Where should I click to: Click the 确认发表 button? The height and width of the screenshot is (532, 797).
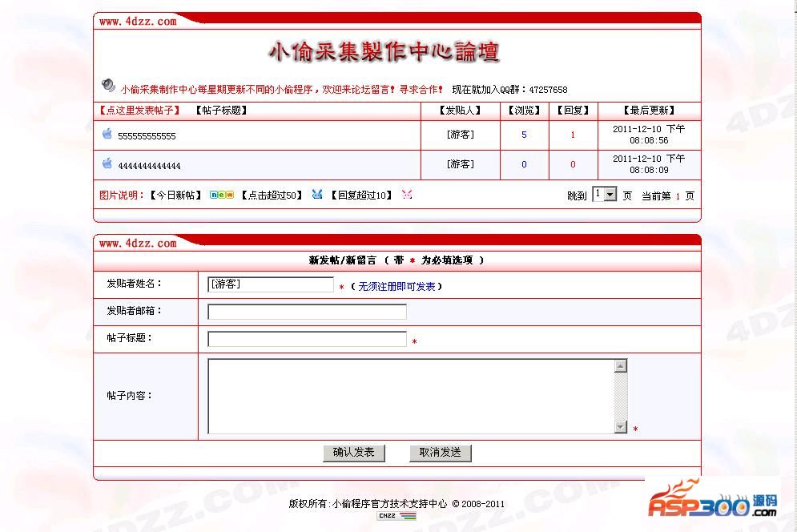point(354,453)
